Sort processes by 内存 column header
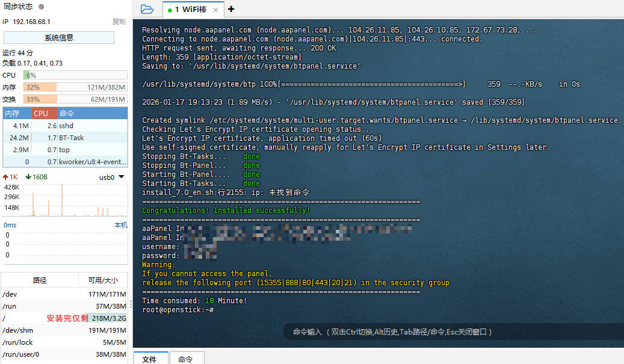The width and height of the screenshot is (624, 364). pos(12,113)
